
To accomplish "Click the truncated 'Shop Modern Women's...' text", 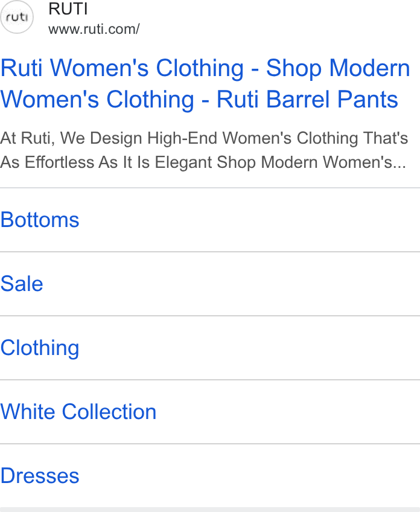I will pos(311,162).
